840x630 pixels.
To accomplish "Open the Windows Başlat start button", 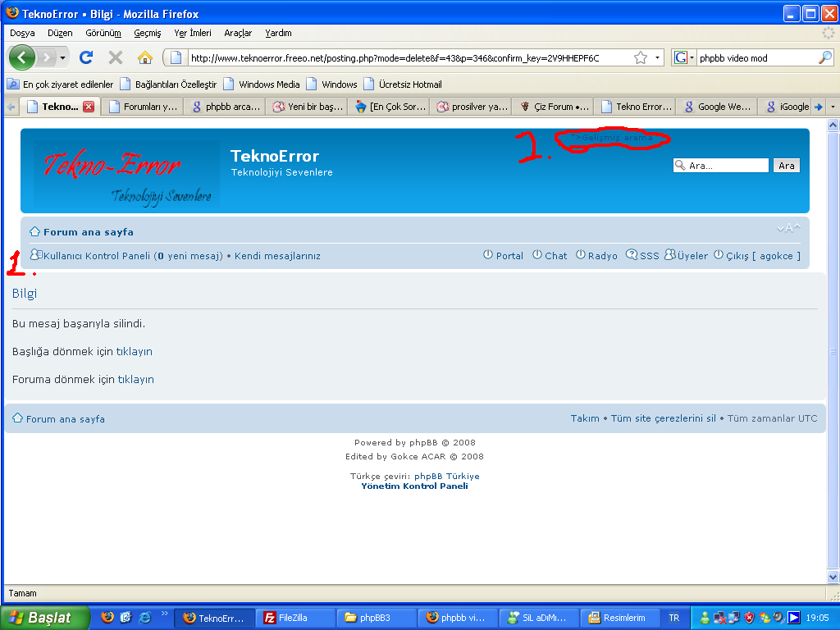I will click(45, 618).
